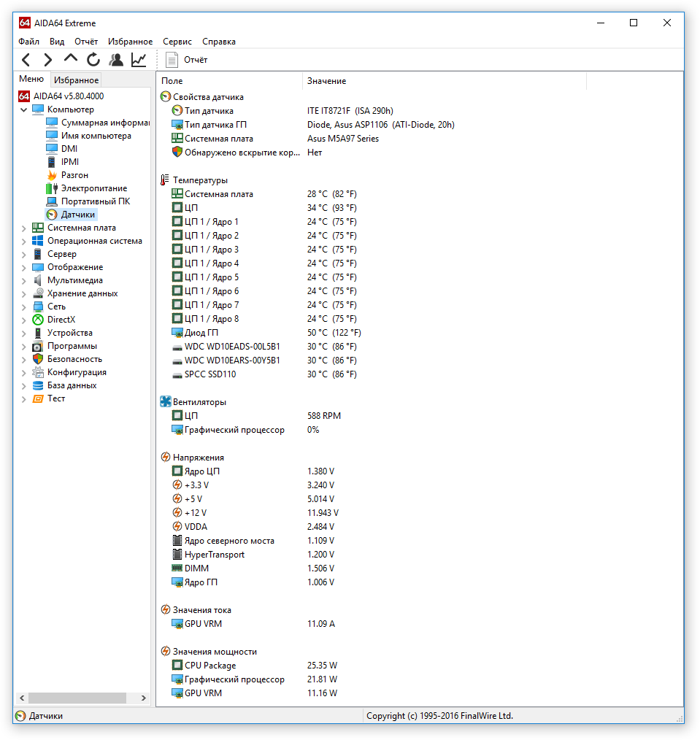The height and width of the screenshot is (740, 700).
Task: Open the Файл menu
Action: coord(28,42)
